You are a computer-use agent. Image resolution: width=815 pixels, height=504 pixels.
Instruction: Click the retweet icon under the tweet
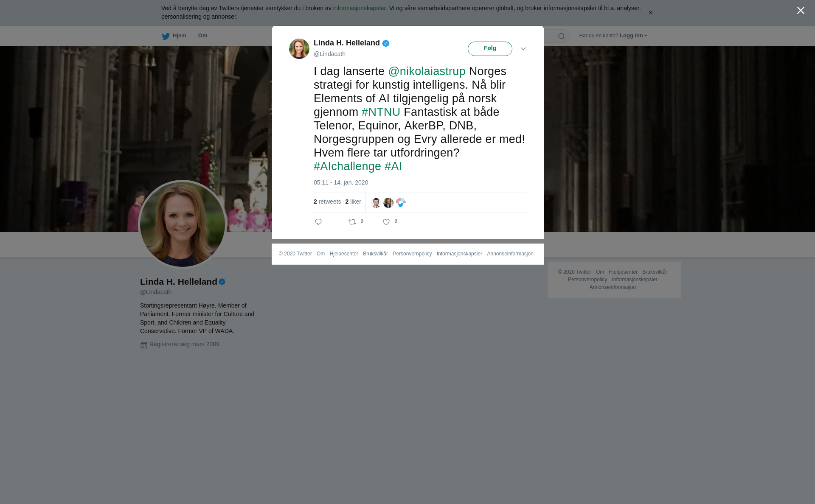click(352, 222)
